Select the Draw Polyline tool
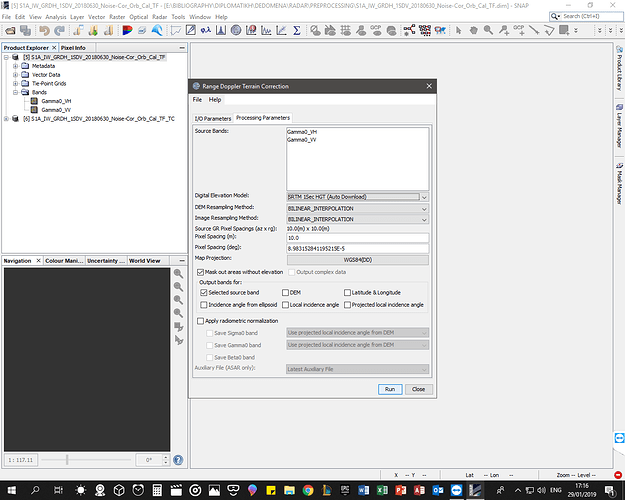This screenshot has width=625, height=500. pyautogui.click(x=549, y=30)
